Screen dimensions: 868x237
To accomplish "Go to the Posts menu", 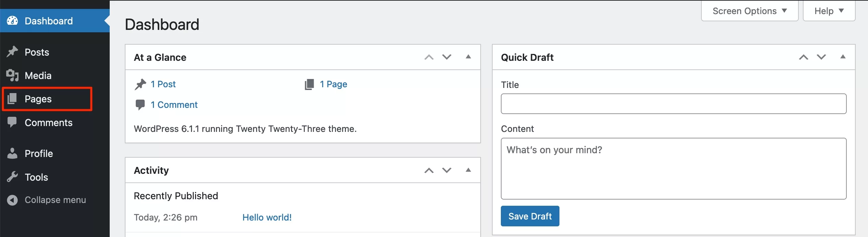I will coord(55,52).
